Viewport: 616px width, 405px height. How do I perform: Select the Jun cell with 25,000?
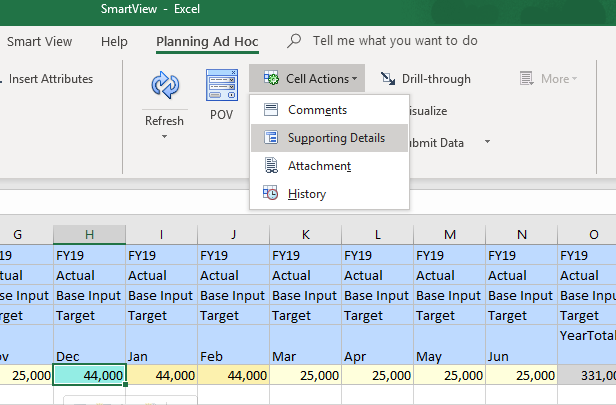[x=522, y=375]
